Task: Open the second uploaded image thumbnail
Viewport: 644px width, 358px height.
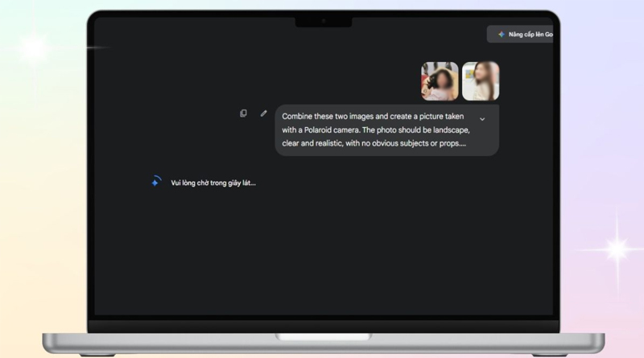Action: click(481, 81)
